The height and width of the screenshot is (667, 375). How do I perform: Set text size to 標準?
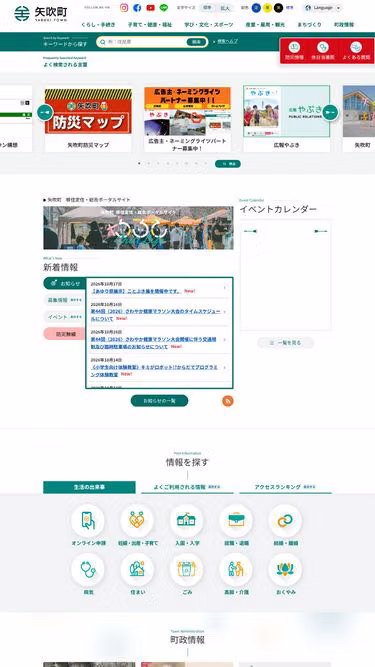pos(207,8)
